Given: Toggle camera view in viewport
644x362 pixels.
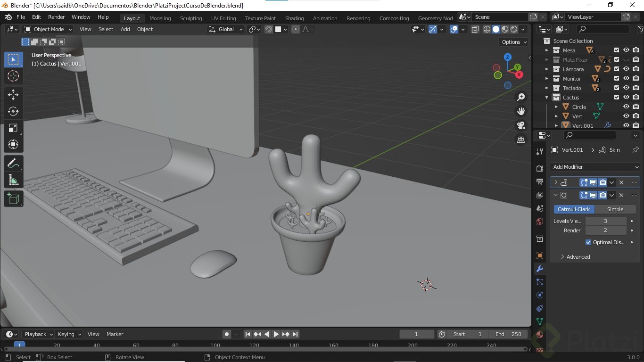Looking at the screenshot, I should pos(521,125).
